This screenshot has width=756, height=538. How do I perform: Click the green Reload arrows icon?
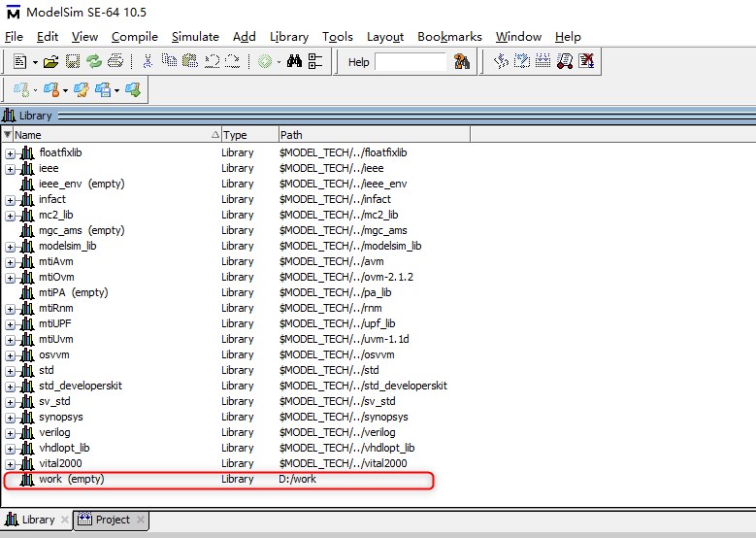coord(94,62)
